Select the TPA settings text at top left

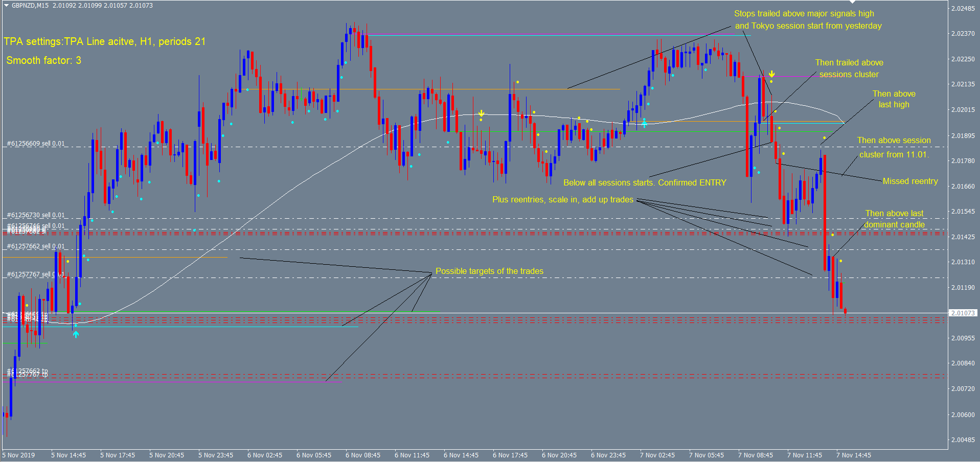point(104,41)
